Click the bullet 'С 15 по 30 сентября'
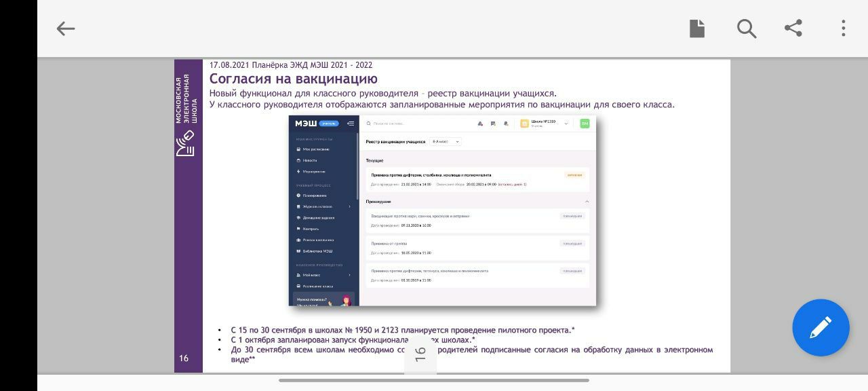868x391 pixels. (x=403, y=331)
